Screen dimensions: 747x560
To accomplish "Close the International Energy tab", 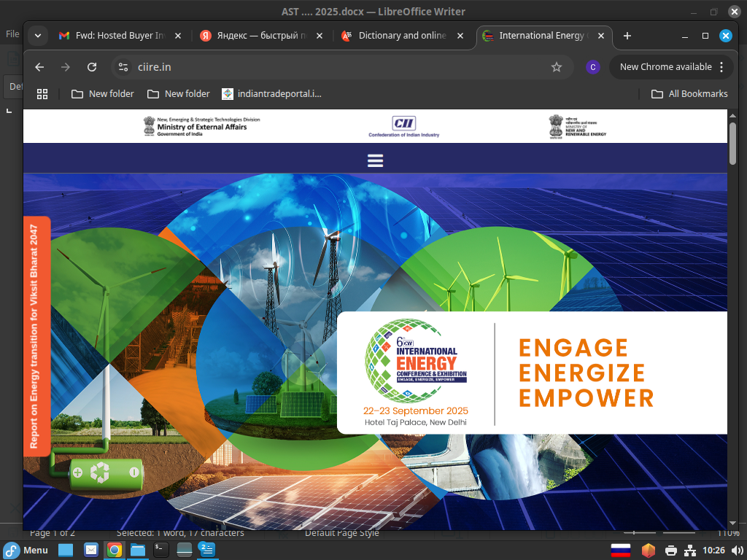I will [x=601, y=36].
